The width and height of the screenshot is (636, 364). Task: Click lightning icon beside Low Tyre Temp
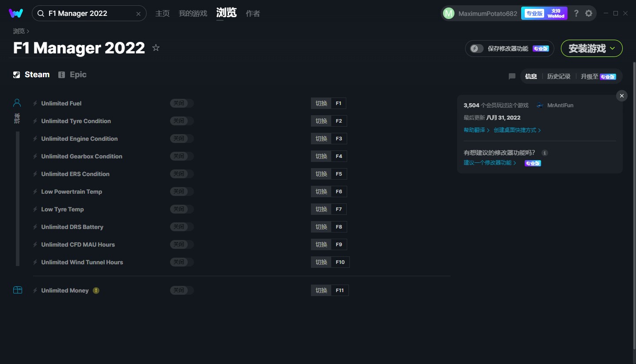pyautogui.click(x=35, y=209)
